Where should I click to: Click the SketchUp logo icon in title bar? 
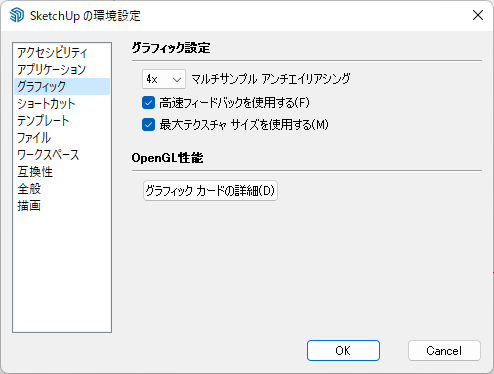[x=17, y=15]
